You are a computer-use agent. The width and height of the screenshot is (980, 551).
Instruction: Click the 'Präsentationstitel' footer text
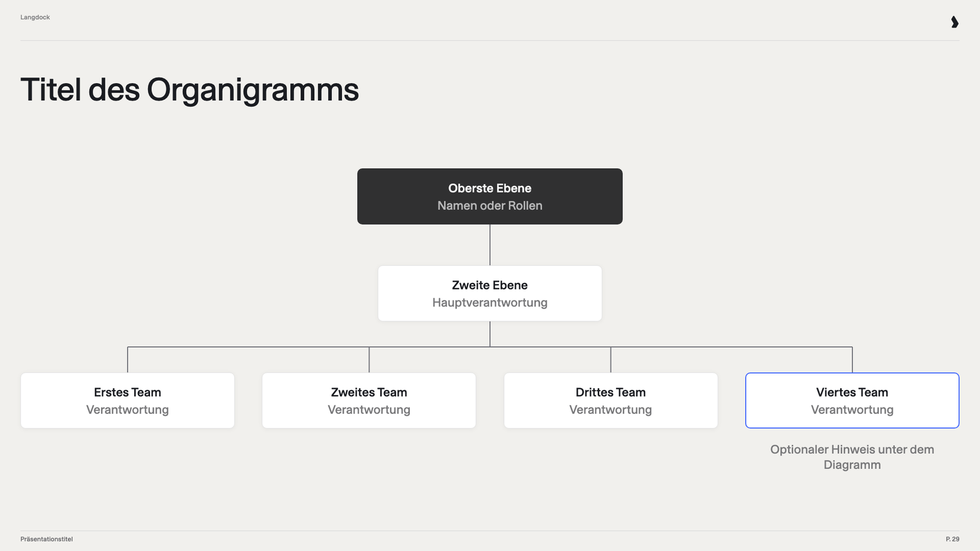47,539
